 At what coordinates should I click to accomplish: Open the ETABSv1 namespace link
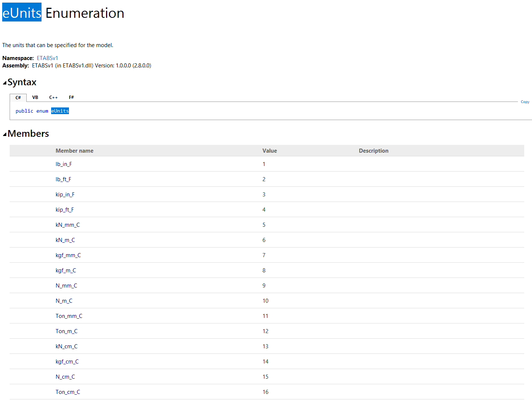47,58
